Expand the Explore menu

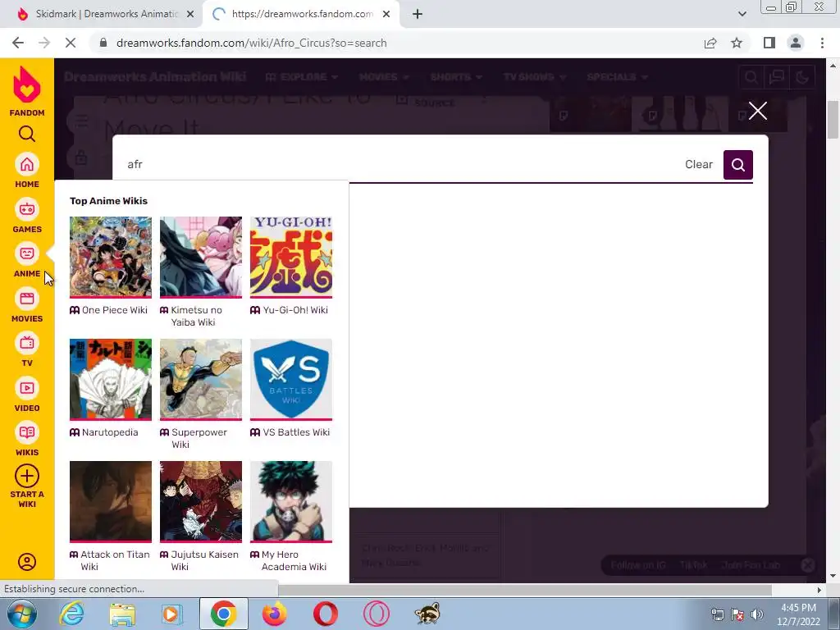[x=302, y=76]
